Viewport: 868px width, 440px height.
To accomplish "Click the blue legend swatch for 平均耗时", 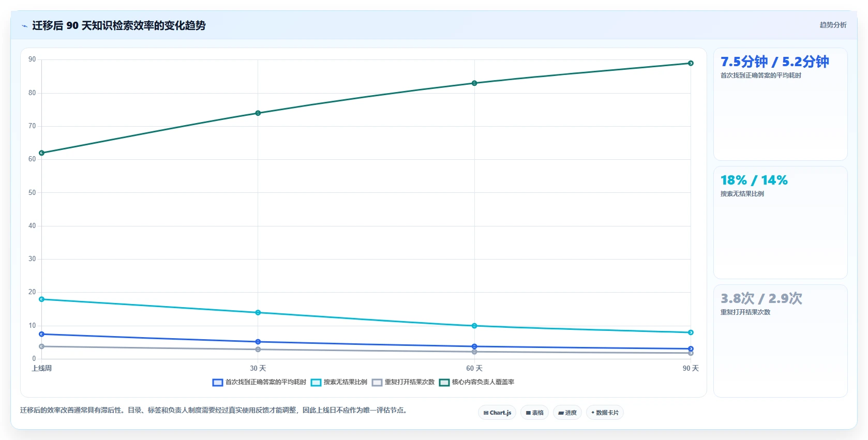I will pos(218,383).
